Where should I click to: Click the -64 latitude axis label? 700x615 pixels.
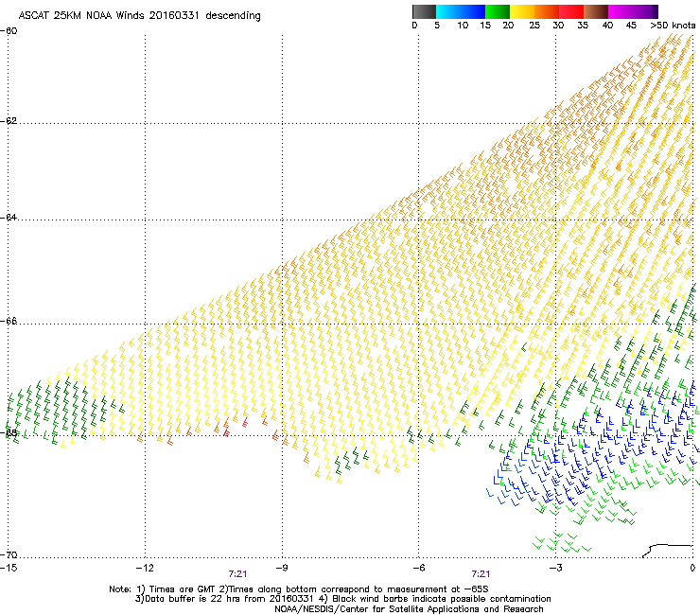tap(9, 218)
